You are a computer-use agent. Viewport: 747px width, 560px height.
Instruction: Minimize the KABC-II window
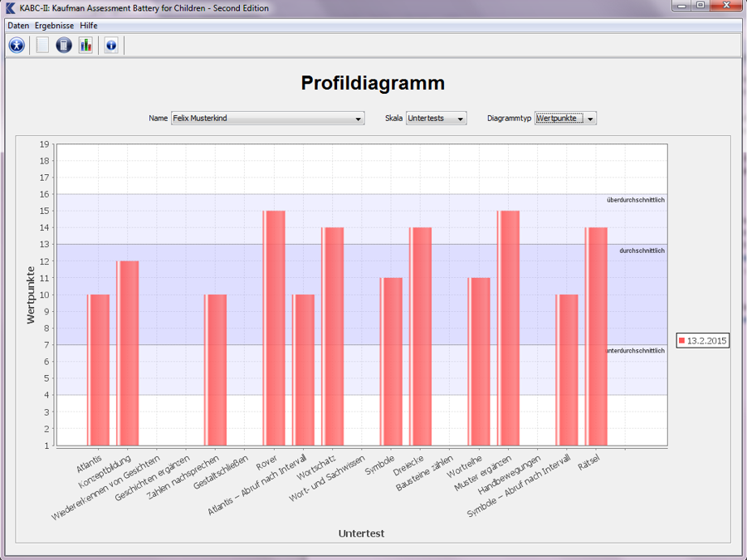tap(682, 7)
